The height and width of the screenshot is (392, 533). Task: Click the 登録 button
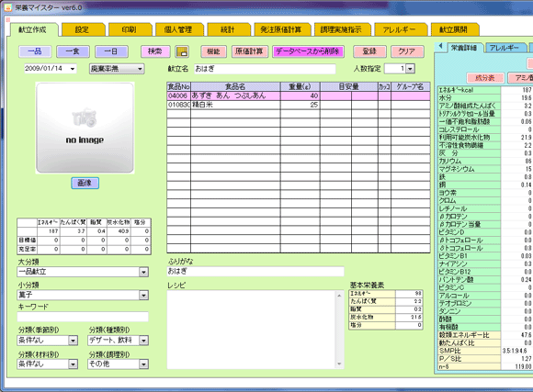pos(369,51)
